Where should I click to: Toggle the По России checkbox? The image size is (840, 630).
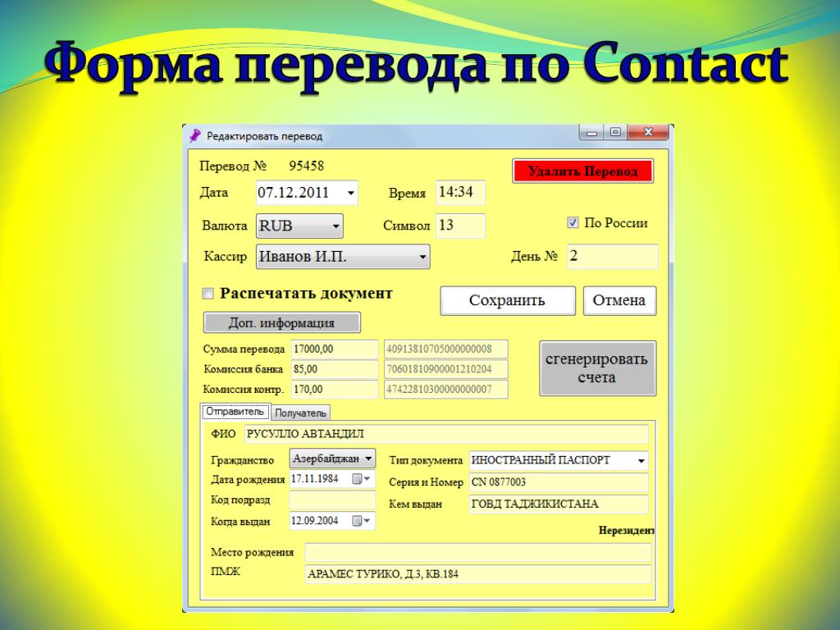pyautogui.click(x=573, y=223)
